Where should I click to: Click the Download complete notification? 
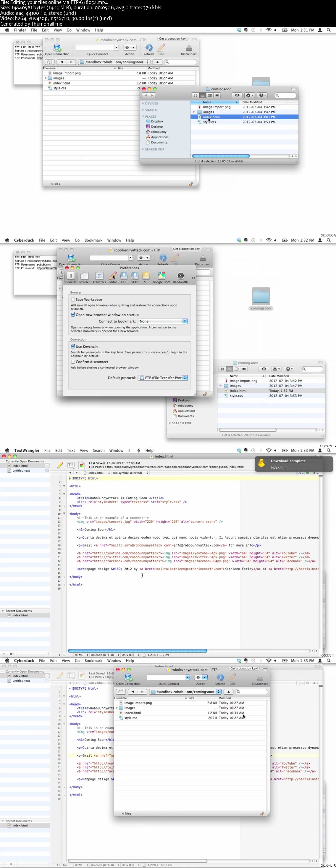pyautogui.click(x=294, y=464)
